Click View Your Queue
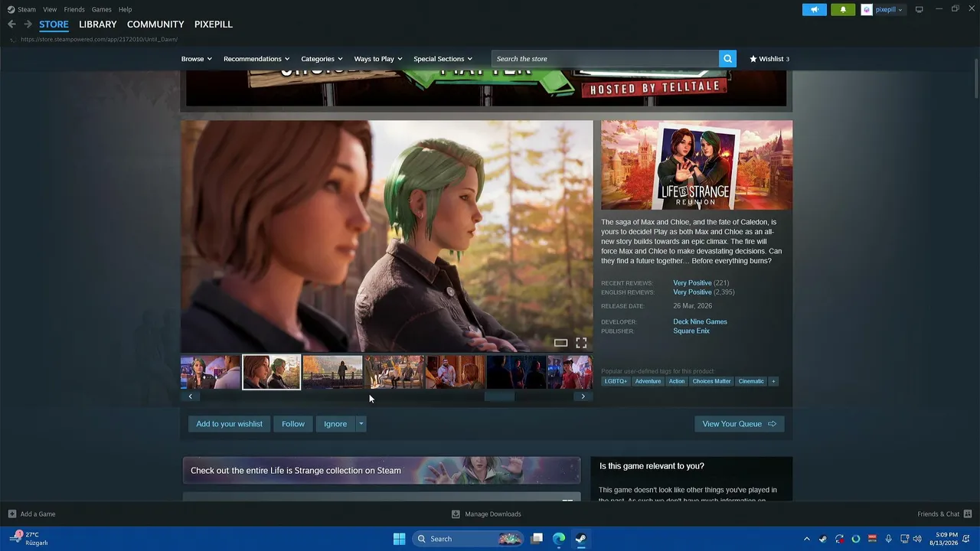The height and width of the screenshot is (551, 980). (x=740, y=424)
